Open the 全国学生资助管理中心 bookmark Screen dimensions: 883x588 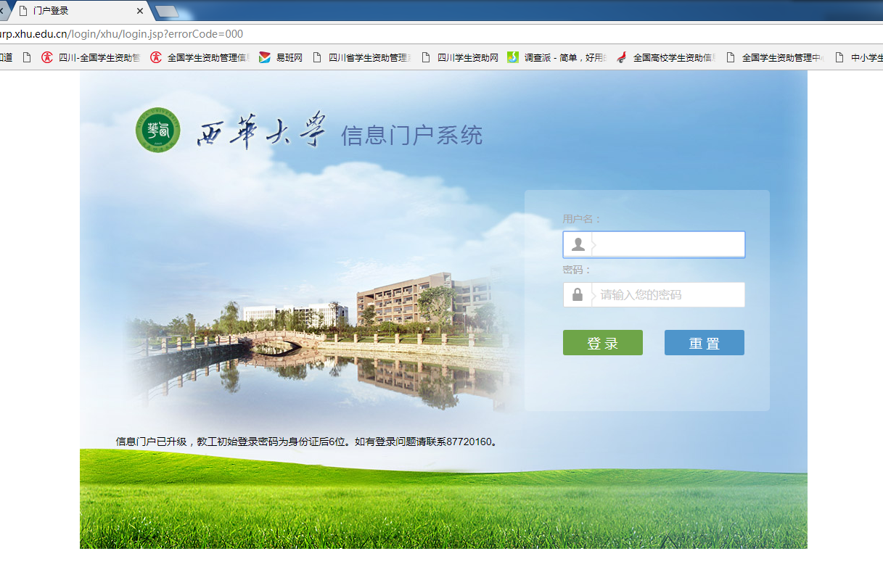tap(782, 58)
